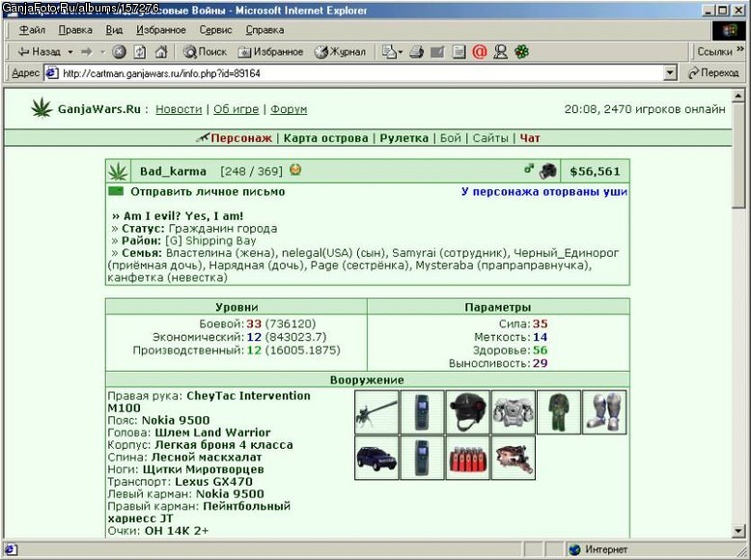Click the Stop loading toolbar icon
The width and height of the screenshot is (751, 560).
pyautogui.click(x=119, y=52)
